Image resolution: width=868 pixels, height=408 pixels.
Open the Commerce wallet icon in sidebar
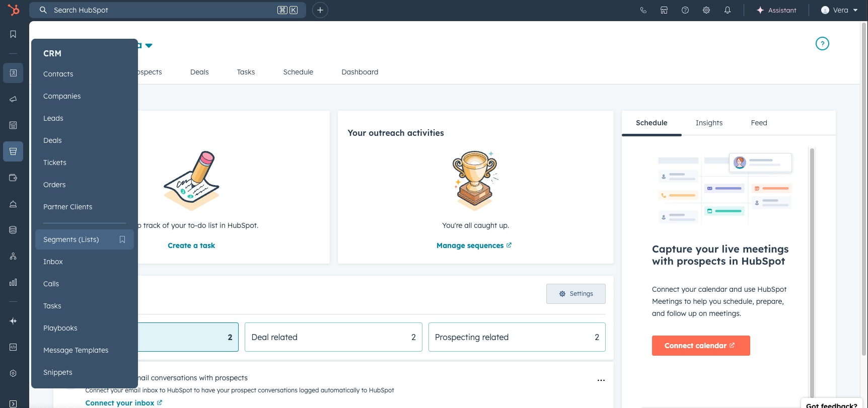pyautogui.click(x=13, y=178)
